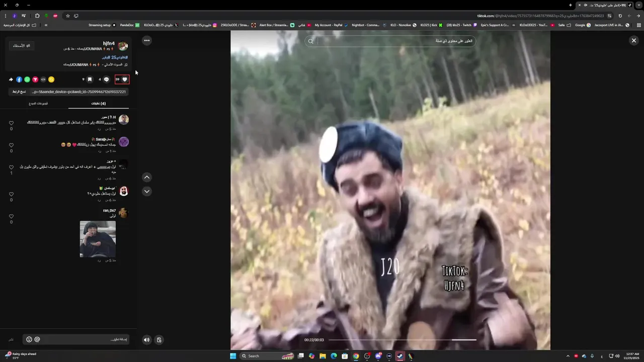
Task: Open the Windows Start menu
Action: coord(233,356)
